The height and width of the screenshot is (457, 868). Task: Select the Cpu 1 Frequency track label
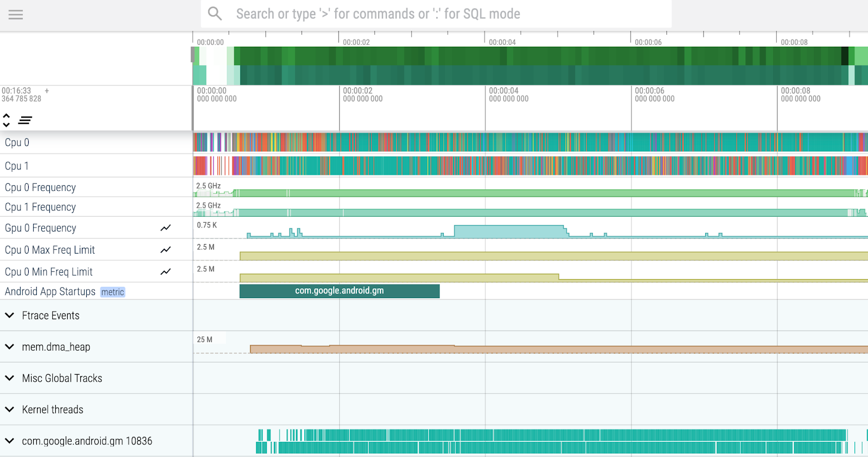[40, 207]
